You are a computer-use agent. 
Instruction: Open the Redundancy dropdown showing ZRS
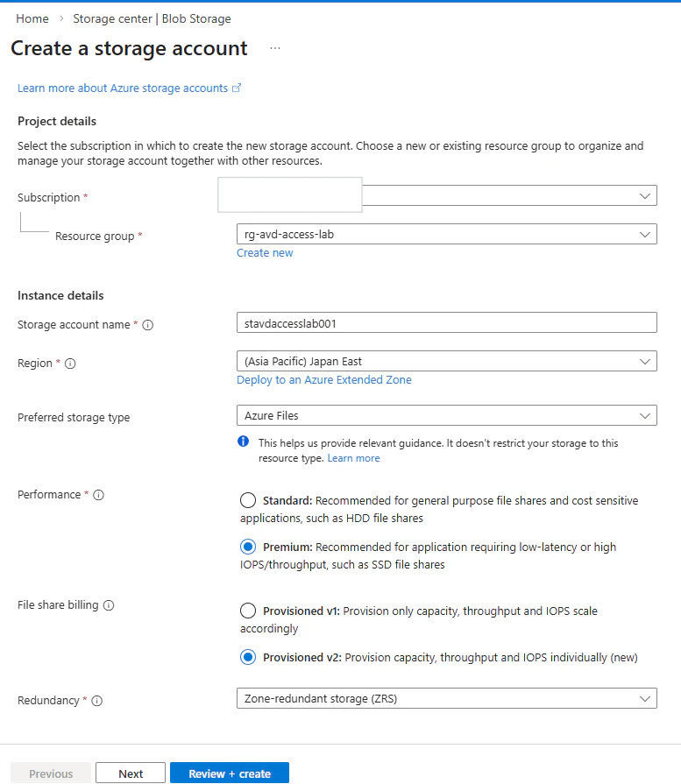coord(447,698)
